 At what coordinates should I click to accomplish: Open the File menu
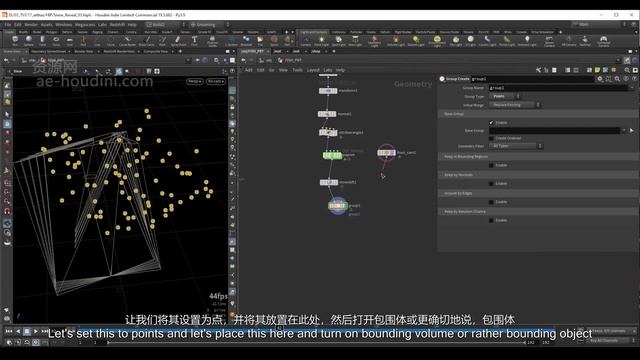pyautogui.click(x=8, y=25)
